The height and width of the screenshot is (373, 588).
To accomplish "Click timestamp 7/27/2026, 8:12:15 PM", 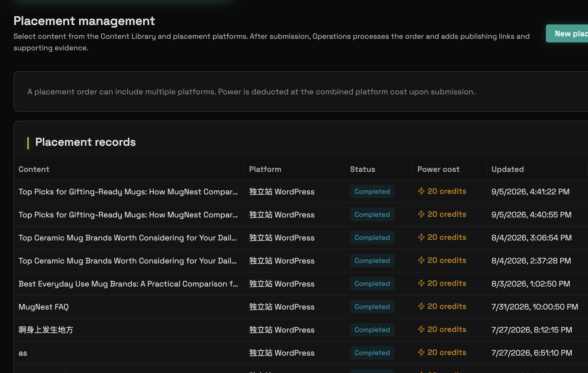I will 532,330.
